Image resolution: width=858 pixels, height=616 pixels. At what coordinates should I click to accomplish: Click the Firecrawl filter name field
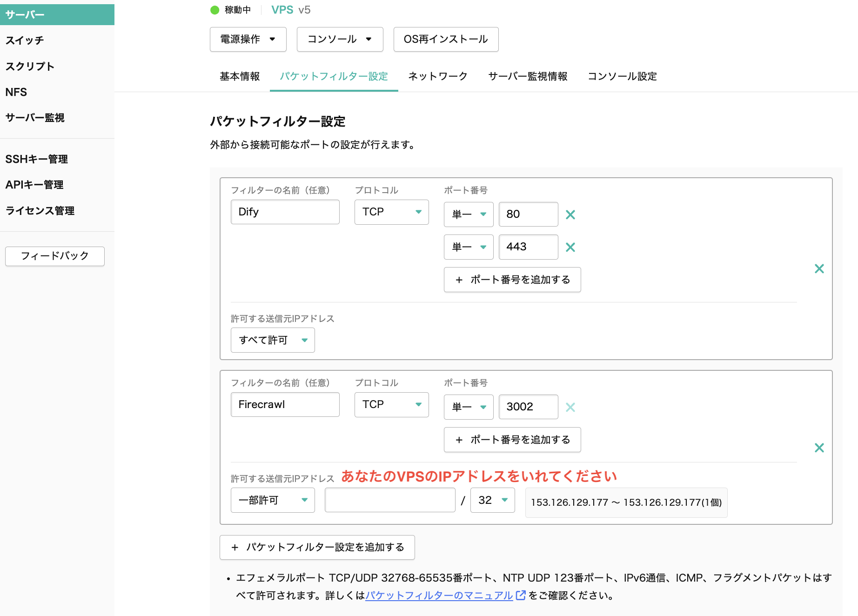(285, 405)
